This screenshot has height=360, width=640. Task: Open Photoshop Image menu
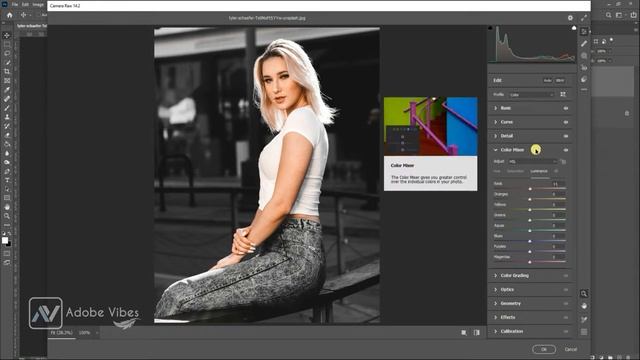[38, 4]
